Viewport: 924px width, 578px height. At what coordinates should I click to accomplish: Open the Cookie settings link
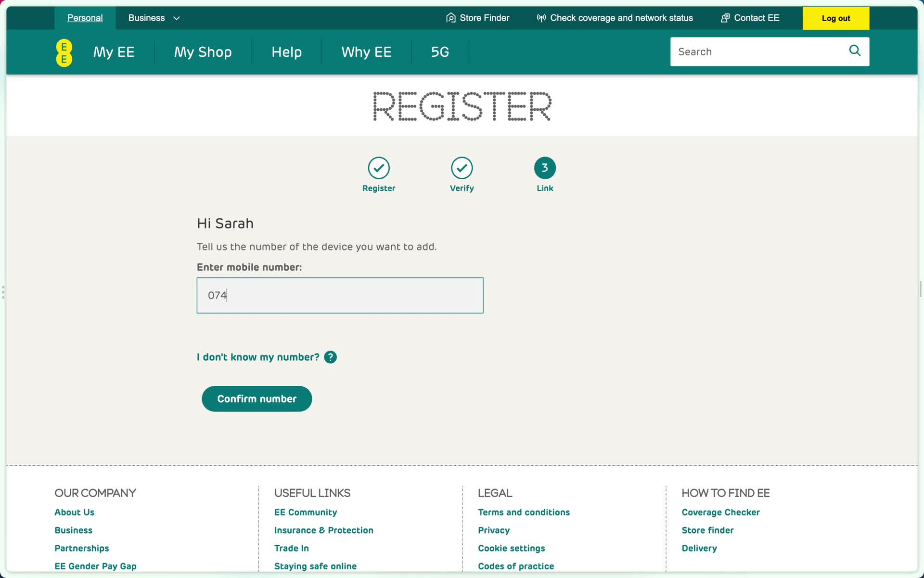[511, 548]
